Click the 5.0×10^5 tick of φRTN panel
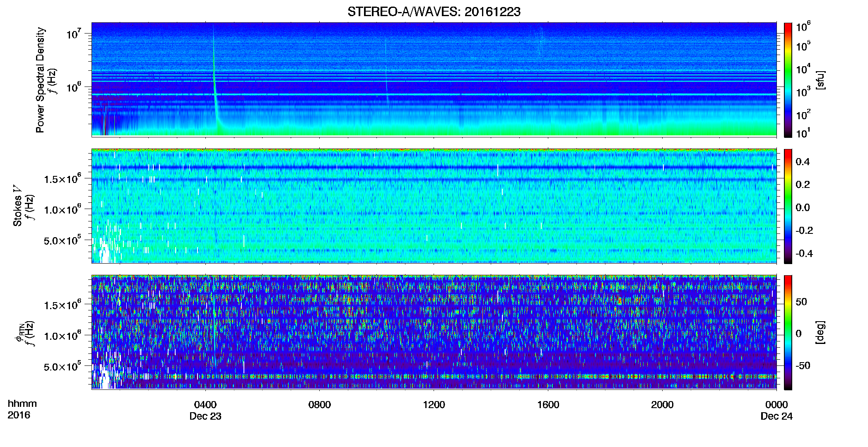 click(x=63, y=366)
